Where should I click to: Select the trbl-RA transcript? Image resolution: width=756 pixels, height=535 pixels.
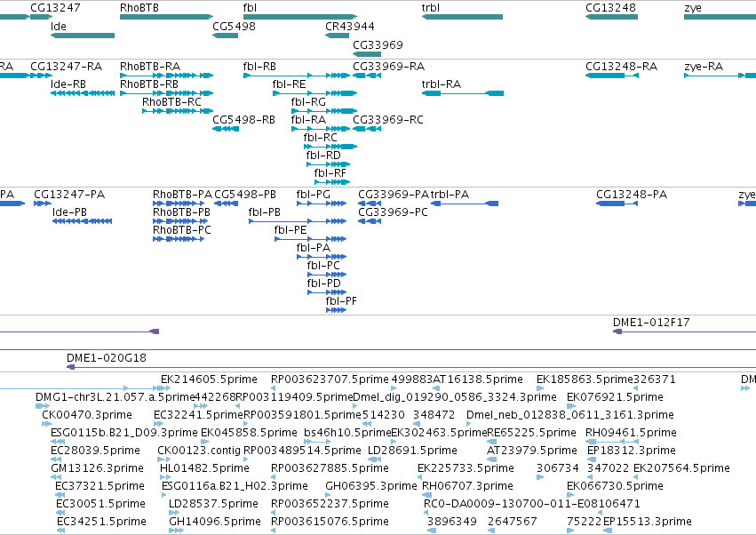point(463,93)
